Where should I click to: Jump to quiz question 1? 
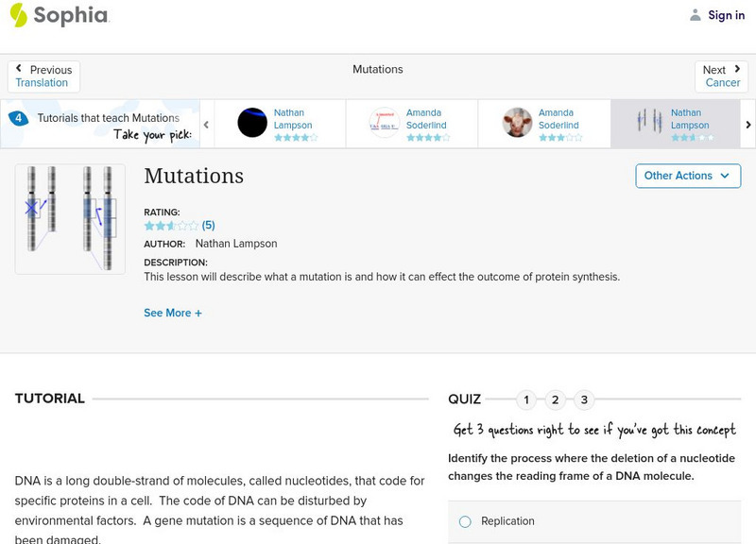pyautogui.click(x=525, y=399)
